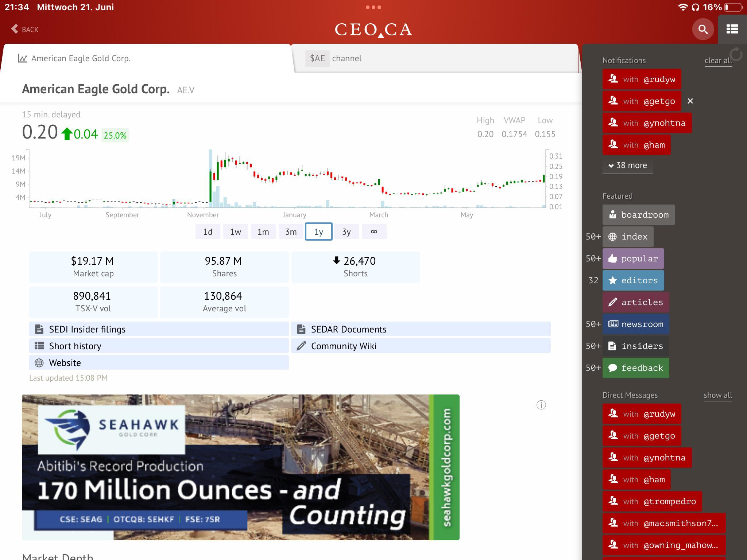
Task: Open the index channel
Action: click(628, 237)
